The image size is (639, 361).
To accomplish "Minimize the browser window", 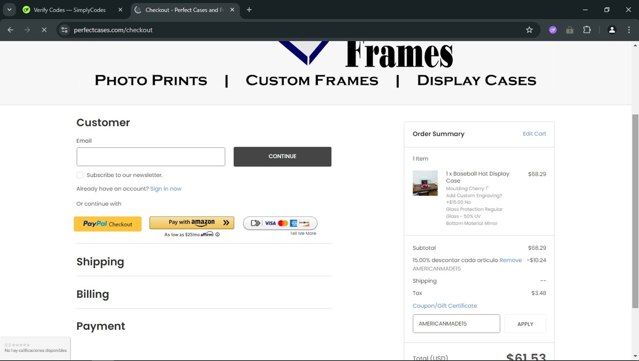I will pos(585,10).
